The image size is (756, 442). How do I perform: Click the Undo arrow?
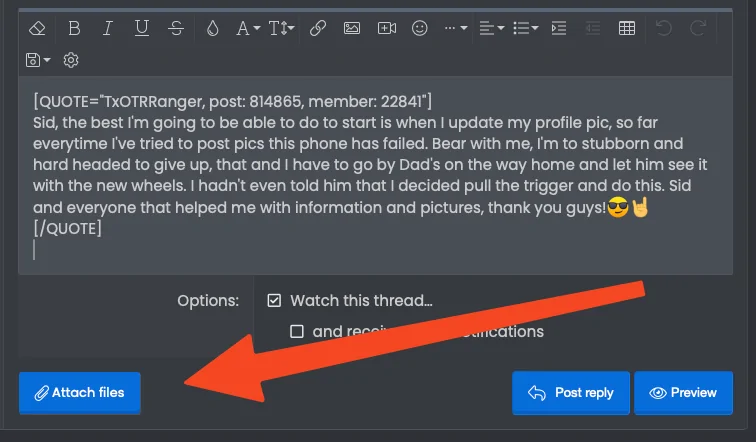click(663, 28)
